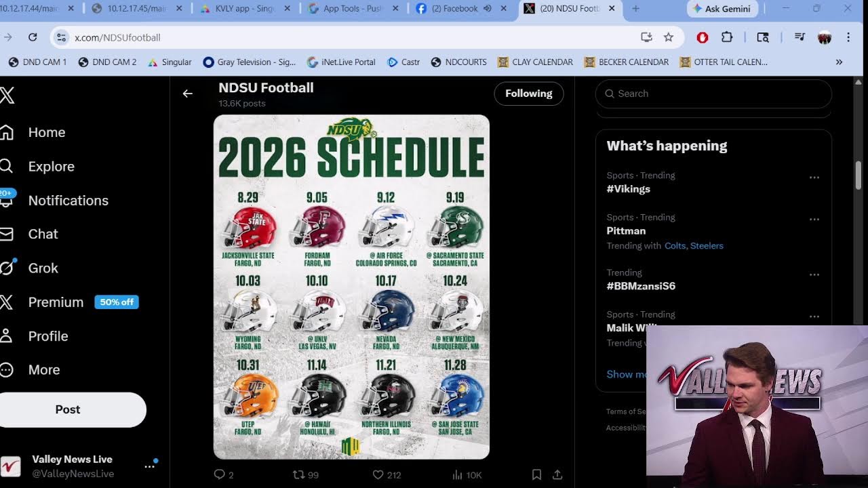Click the install app icon in address bar

tap(646, 37)
